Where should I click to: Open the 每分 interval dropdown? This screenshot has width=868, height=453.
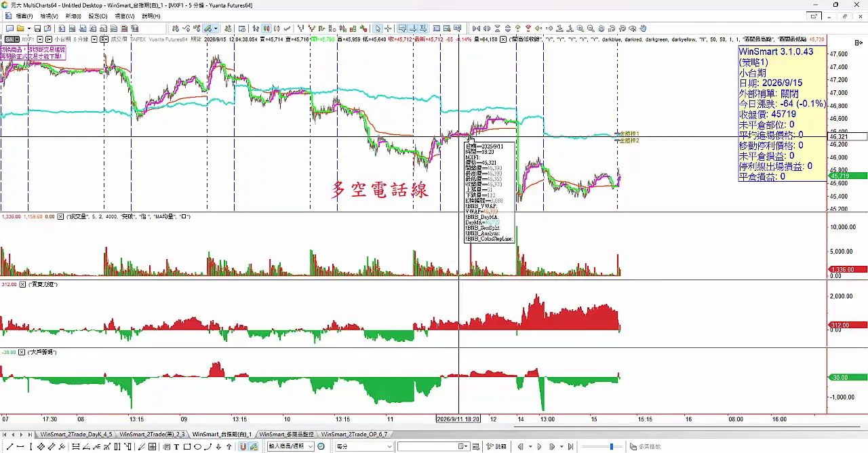tap(363, 447)
